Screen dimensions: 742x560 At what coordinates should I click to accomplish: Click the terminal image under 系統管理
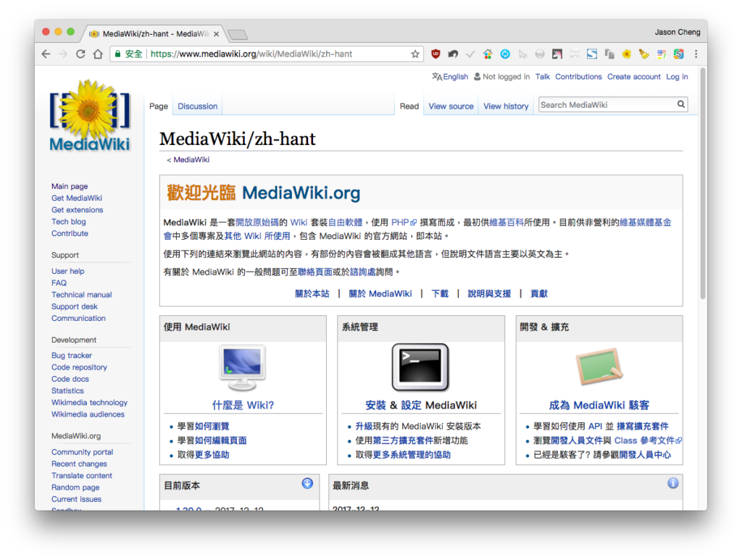(420, 367)
